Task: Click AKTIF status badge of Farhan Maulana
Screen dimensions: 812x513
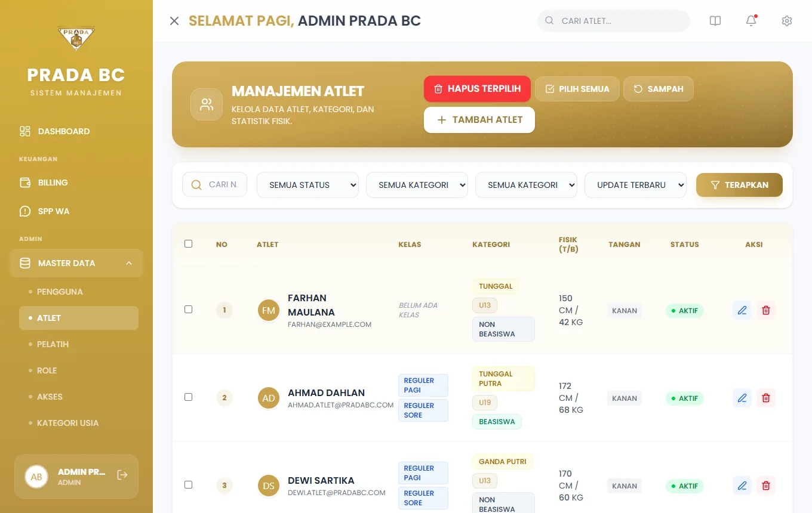Action: coord(684,311)
